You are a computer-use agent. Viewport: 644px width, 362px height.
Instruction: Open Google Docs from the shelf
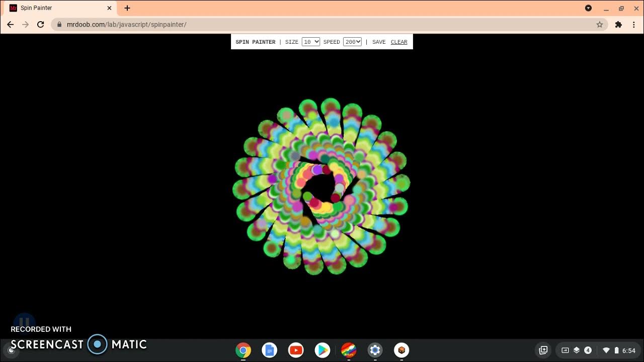270,350
